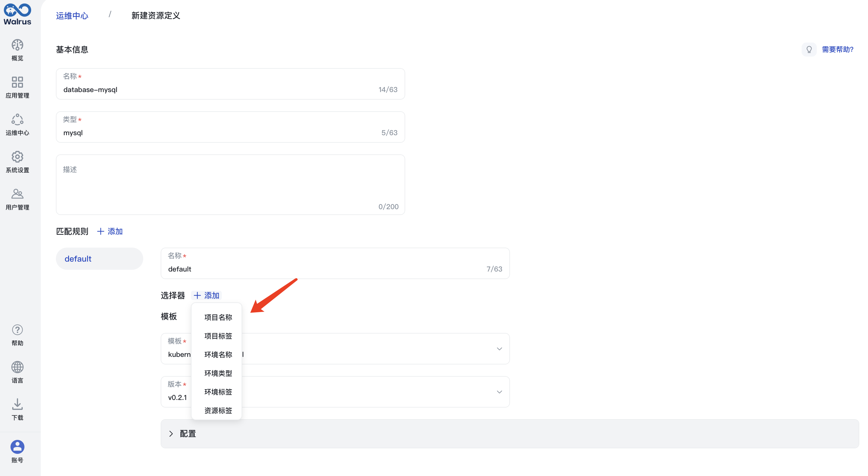Viewport: 868px width, 476px height.
Task: Choose 环境标签 from selector menu
Action: tap(218, 392)
